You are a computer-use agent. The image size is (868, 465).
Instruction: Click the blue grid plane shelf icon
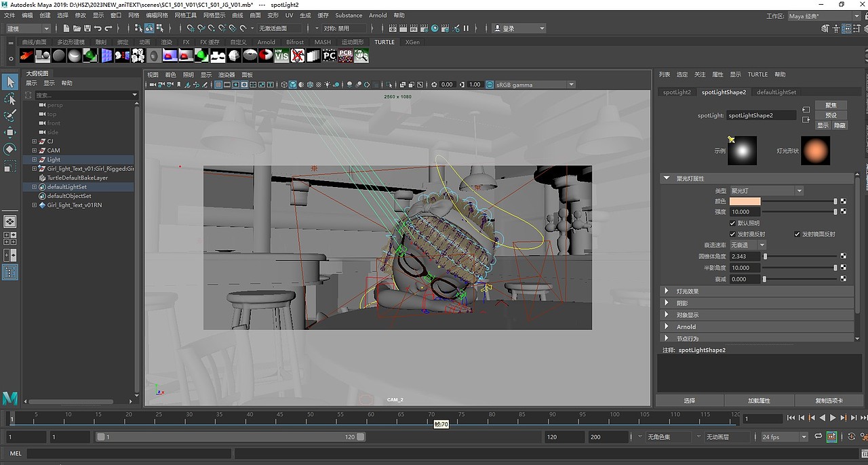point(106,56)
